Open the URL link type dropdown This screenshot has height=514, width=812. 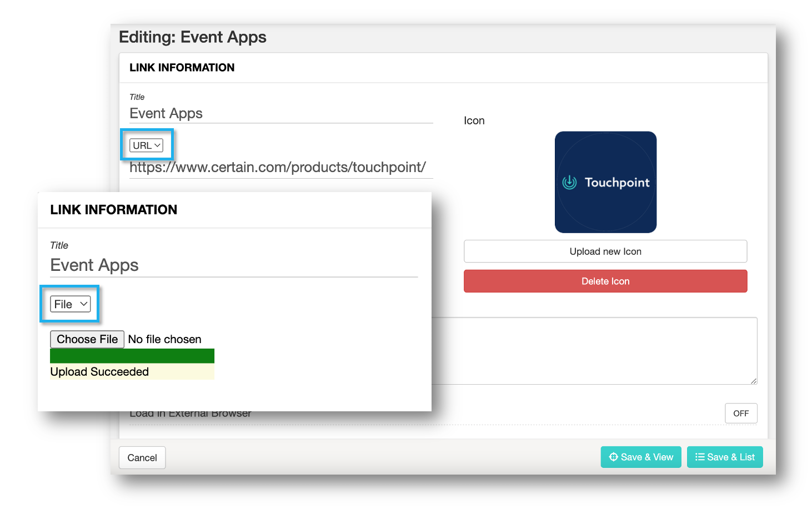click(147, 145)
